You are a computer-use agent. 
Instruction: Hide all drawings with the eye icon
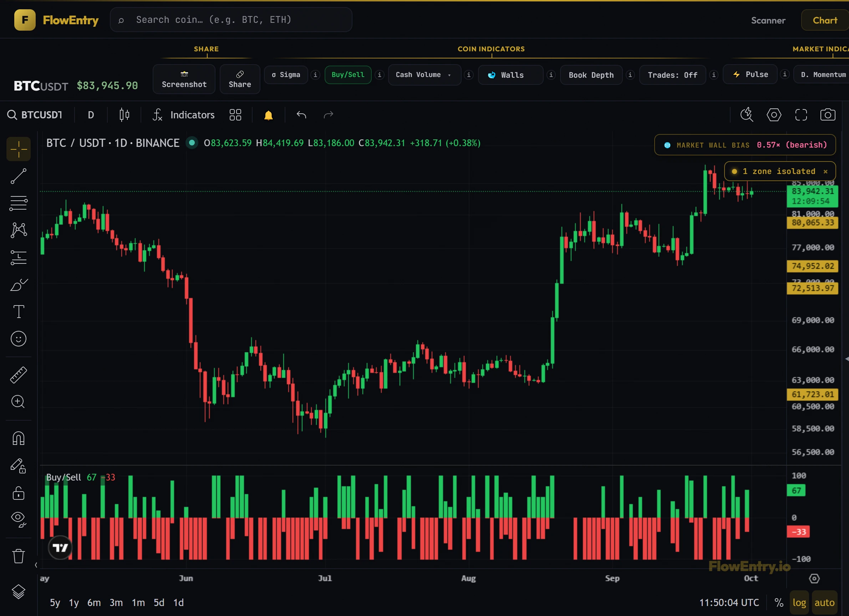[18, 519]
